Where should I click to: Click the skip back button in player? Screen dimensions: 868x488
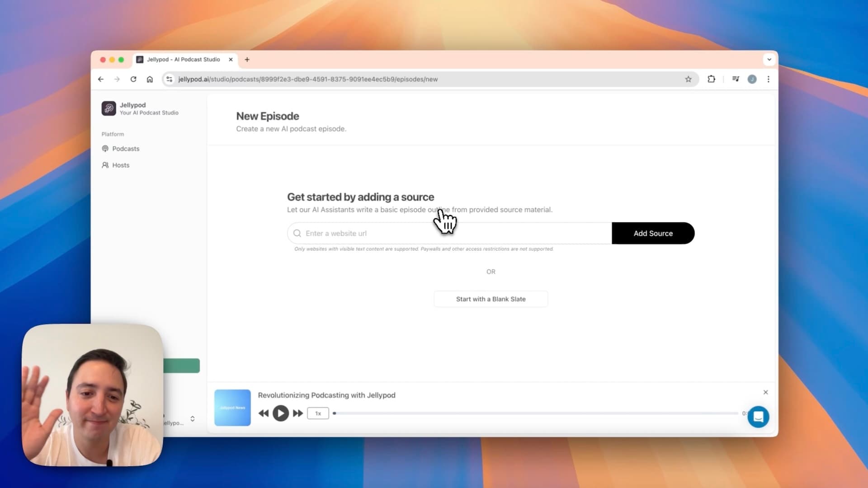(264, 413)
